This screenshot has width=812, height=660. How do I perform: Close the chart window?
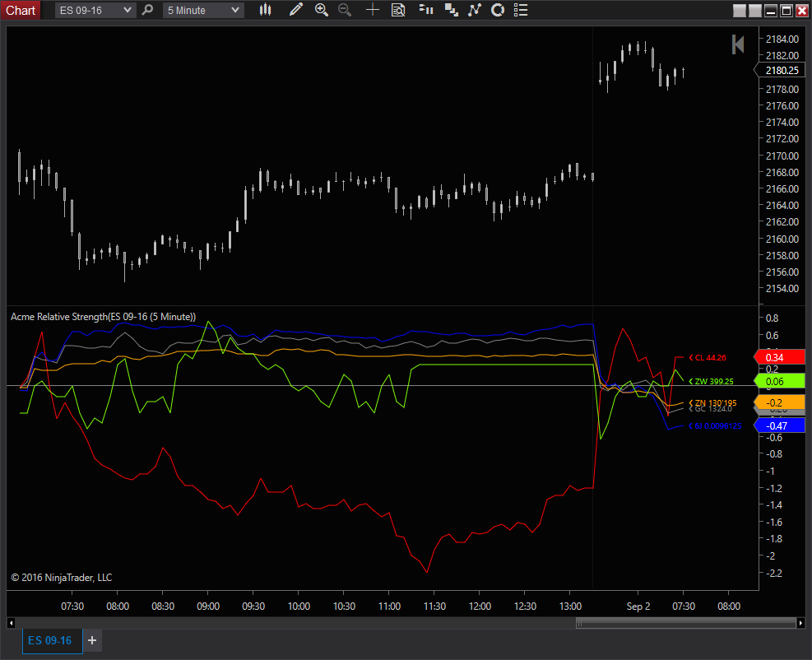(801, 11)
